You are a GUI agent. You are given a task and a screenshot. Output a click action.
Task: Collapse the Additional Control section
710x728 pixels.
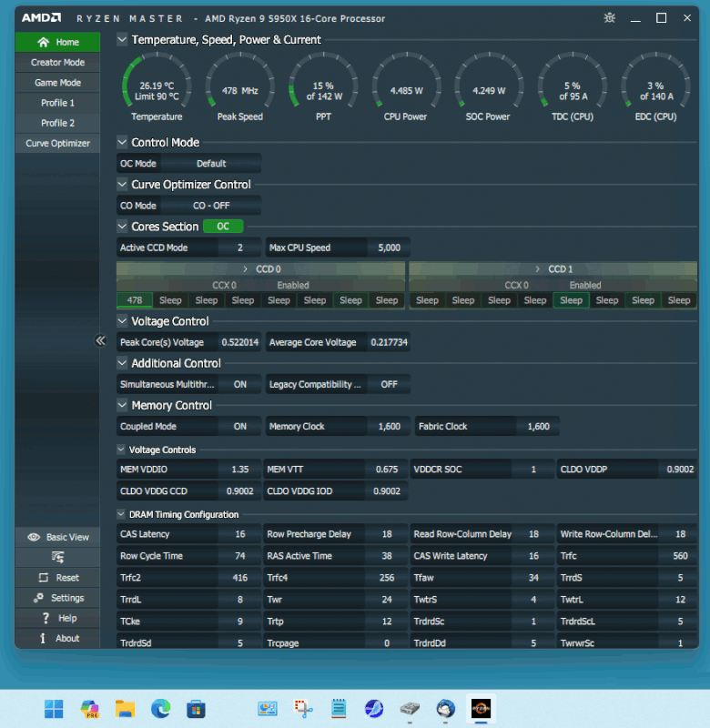(122, 363)
